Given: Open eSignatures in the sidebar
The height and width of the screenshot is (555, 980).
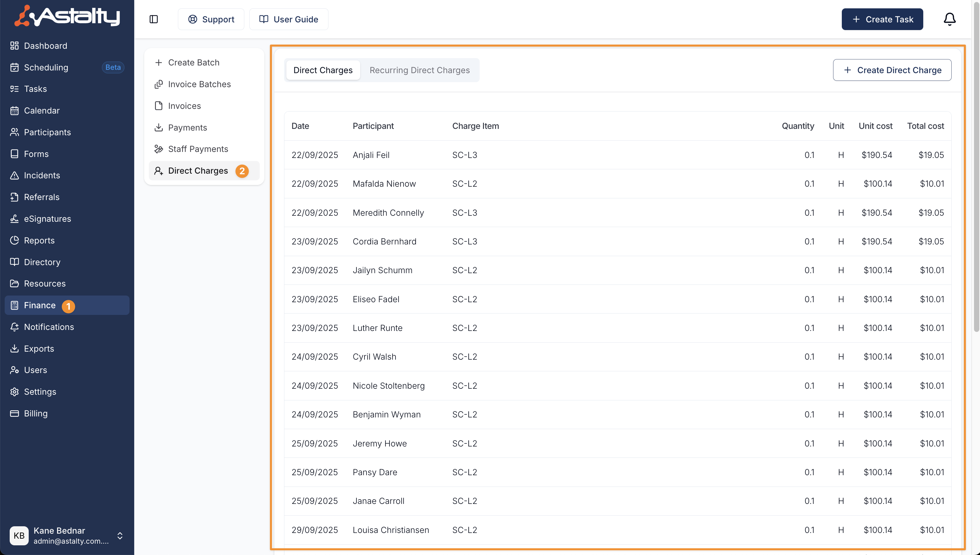Looking at the screenshot, I should pyautogui.click(x=47, y=219).
